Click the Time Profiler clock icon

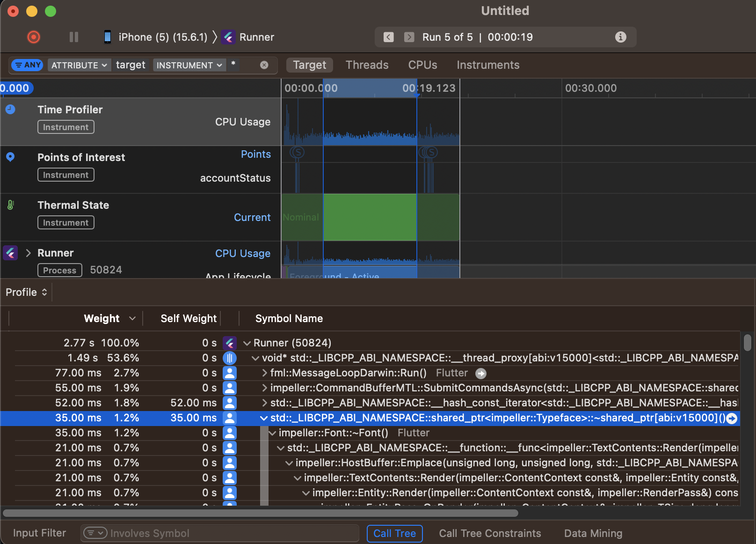click(10, 110)
